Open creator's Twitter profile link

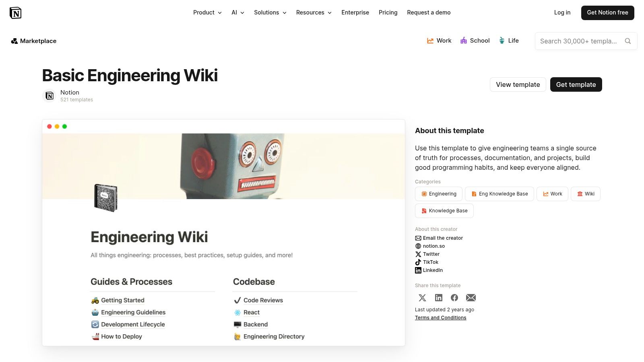pos(427,254)
